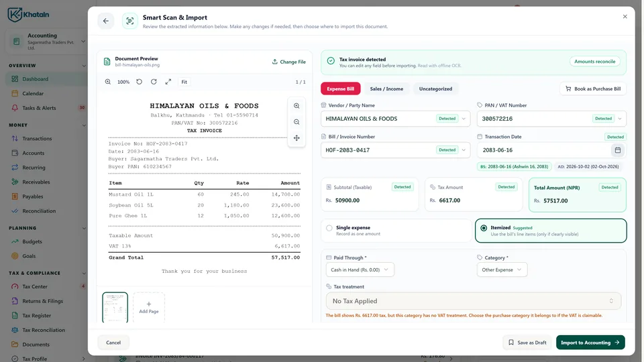Open Transactions in the sidebar

click(46, 139)
